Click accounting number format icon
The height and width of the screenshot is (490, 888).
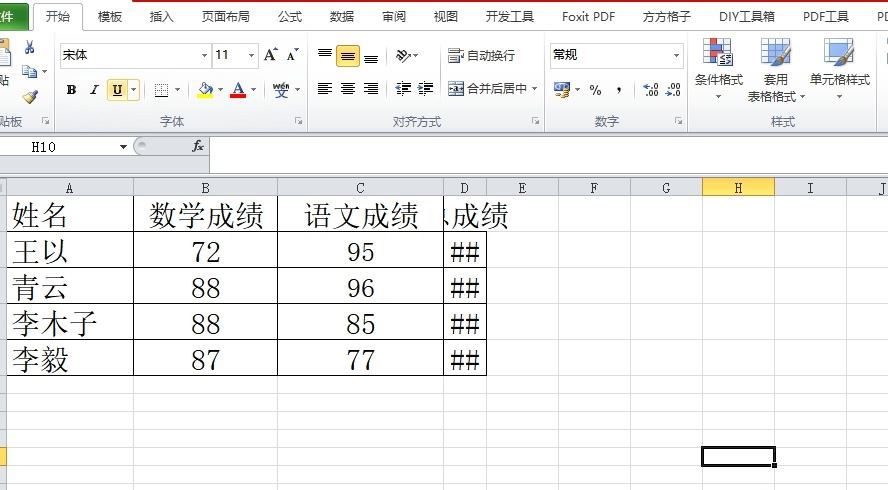pos(562,90)
